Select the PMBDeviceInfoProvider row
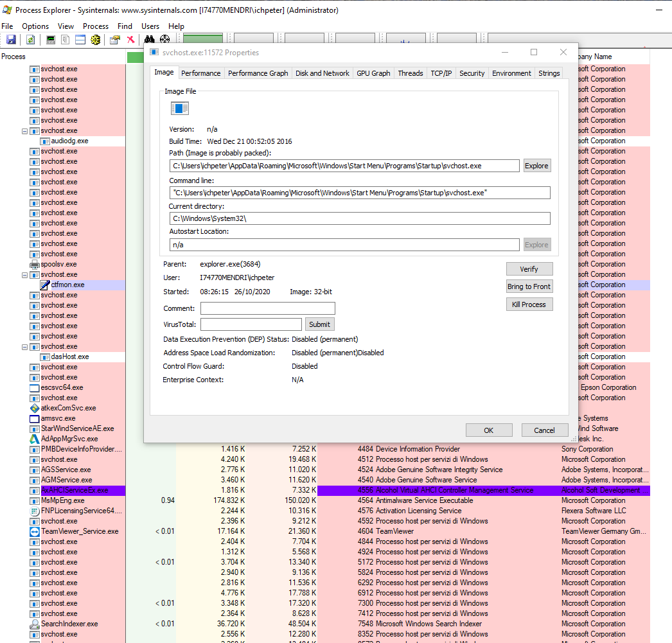The image size is (672, 643). pyautogui.click(x=325, y=450)
